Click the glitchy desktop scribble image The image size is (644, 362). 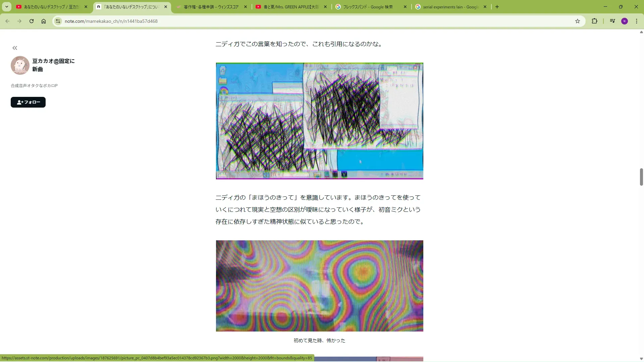coord(319,121)
